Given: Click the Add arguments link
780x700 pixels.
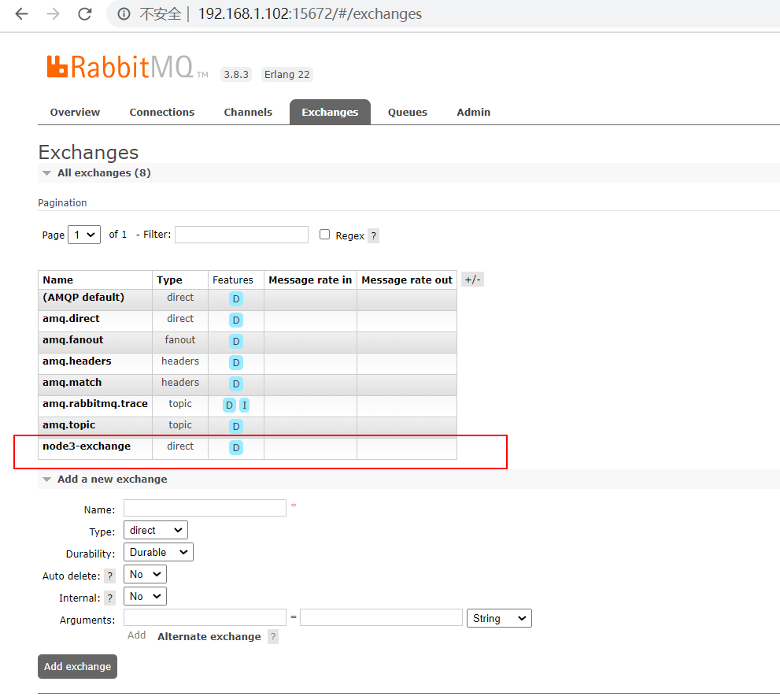Looking at the screenshot, I should (136, 635).
